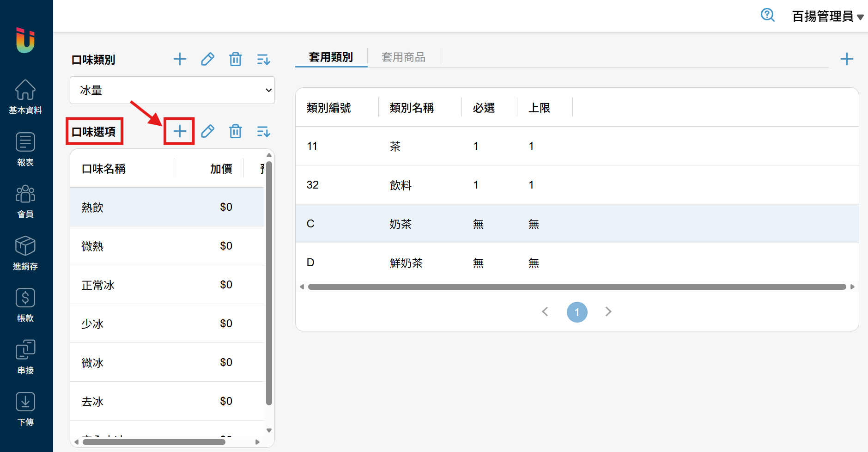
Task: Click the category table horizontal scrollbar
Action: (577, 287)
